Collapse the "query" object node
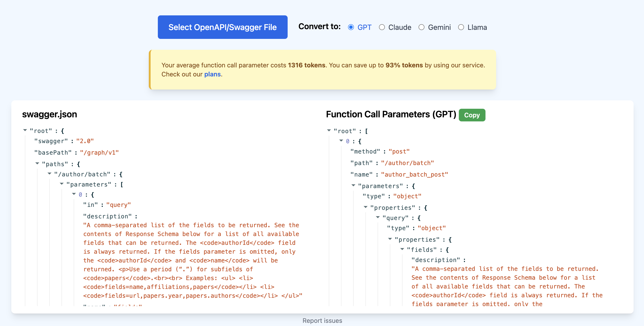This screenshot has width=644, height=326. point(378,217)
